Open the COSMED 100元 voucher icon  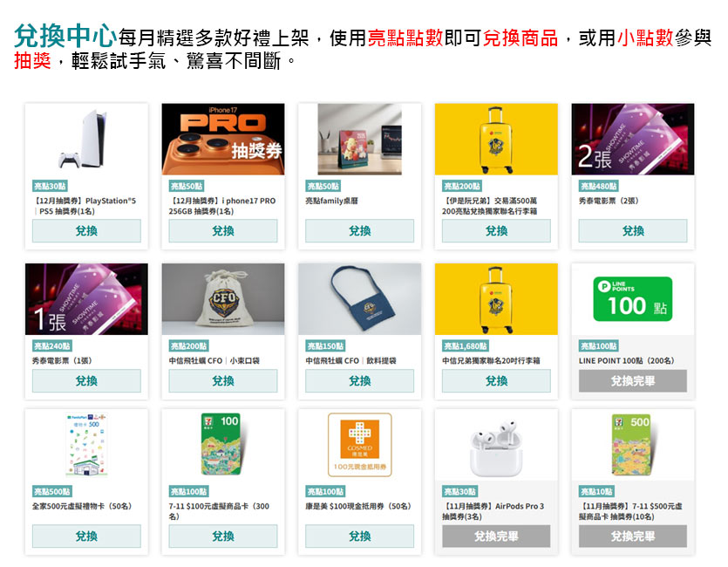coord(359,445)
